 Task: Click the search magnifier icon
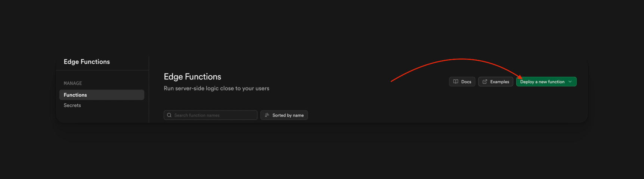[x=169, y=115]
